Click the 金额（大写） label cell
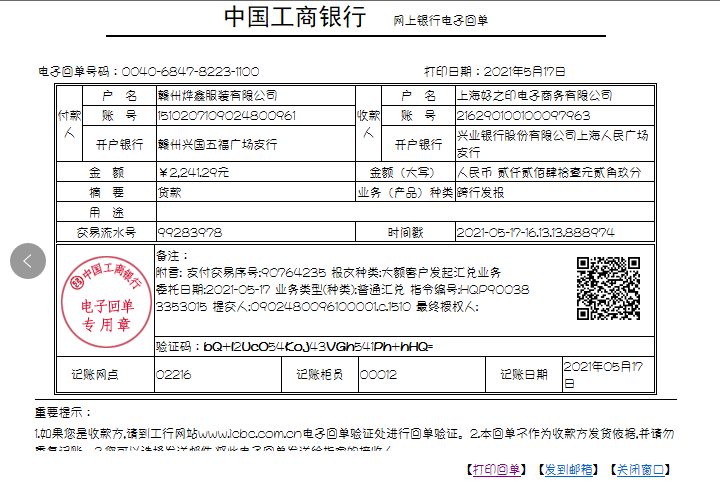Screen dimensions: 720x482 click(405, 172)
